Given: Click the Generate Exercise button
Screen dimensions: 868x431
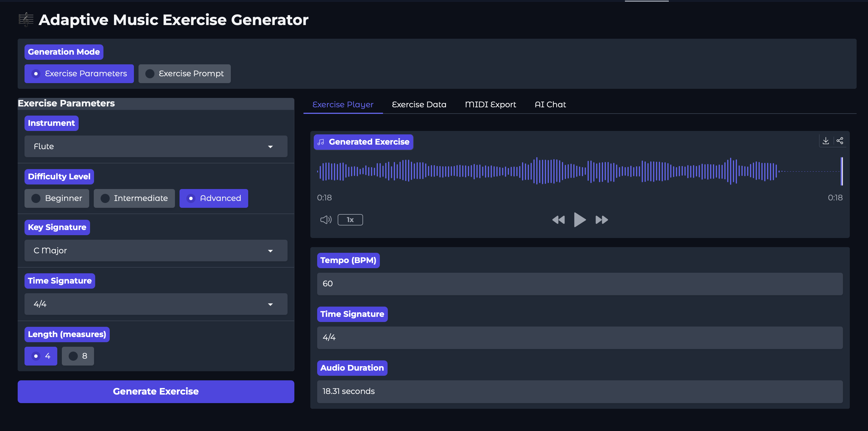Looking at the screenshot, I should point(156,391).
